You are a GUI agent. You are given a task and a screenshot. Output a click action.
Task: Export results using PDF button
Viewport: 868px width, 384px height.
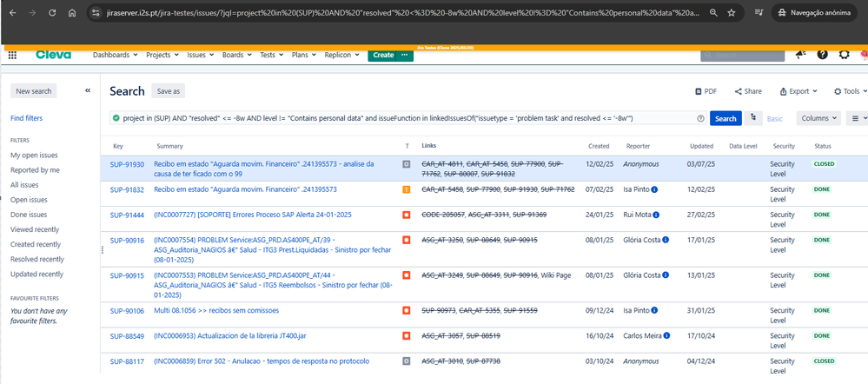coord(706,91)
